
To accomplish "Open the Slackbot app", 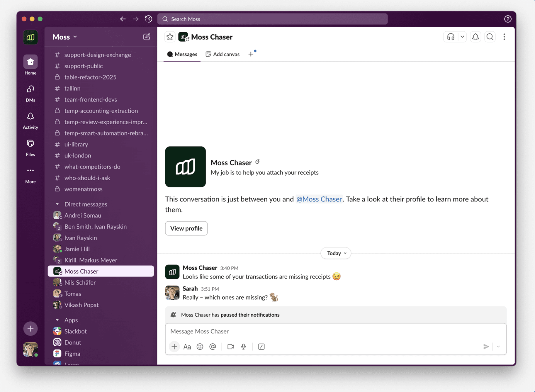I will pos(101,331).
